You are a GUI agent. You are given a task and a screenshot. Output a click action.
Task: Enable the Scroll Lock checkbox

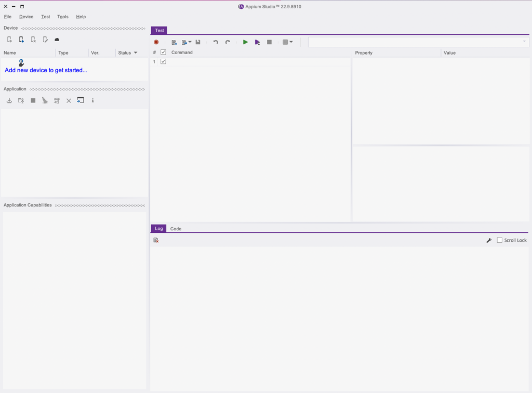pyautogui.click(x=499, y=240)
